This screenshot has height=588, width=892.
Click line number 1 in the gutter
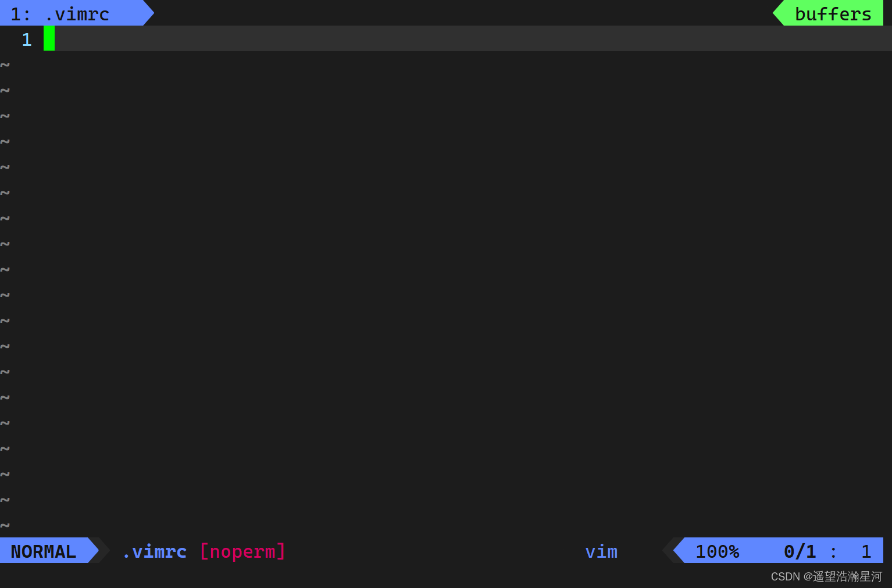pyautogui.click(x=27, y=39)
